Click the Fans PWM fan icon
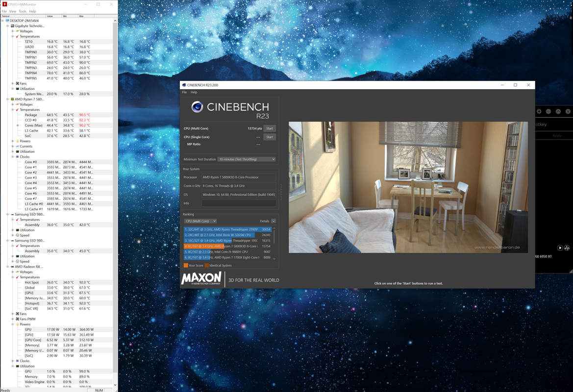Screen dimensions: 573x392 [x=17, y=319]
